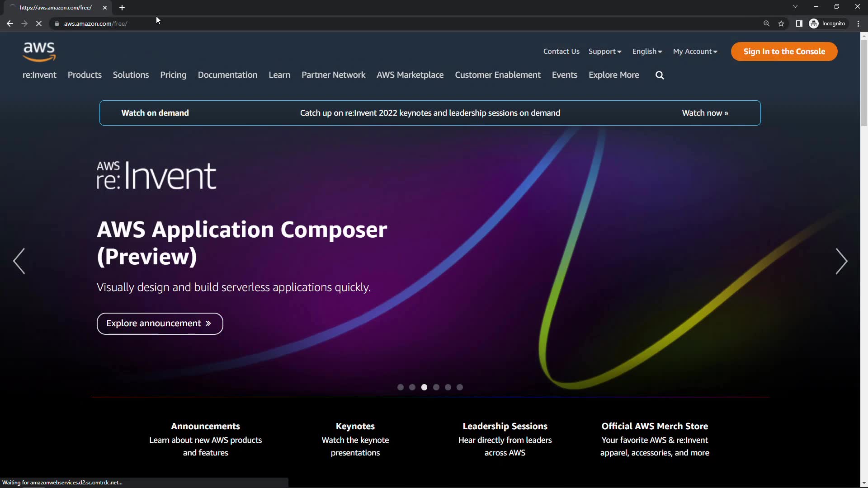
Task: Go to the previous carousel slide arrow
Action: pyautogui.click(x=19, y=261)
